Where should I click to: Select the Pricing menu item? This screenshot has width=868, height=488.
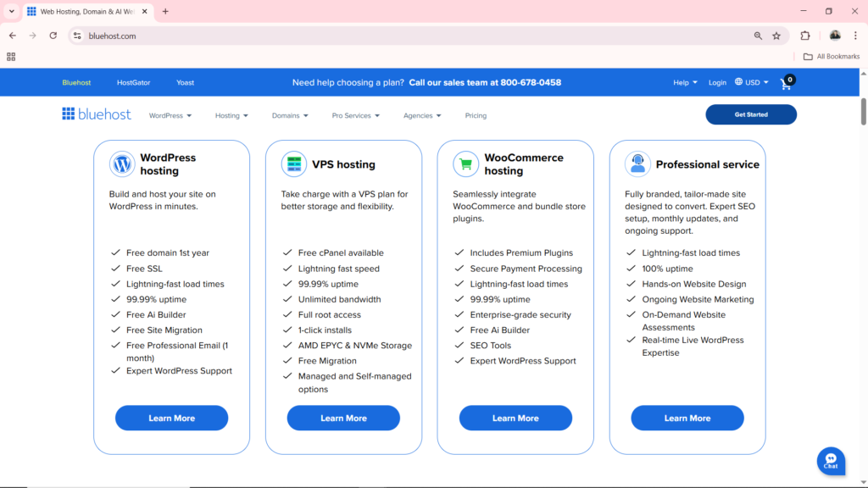coord(475,115)
